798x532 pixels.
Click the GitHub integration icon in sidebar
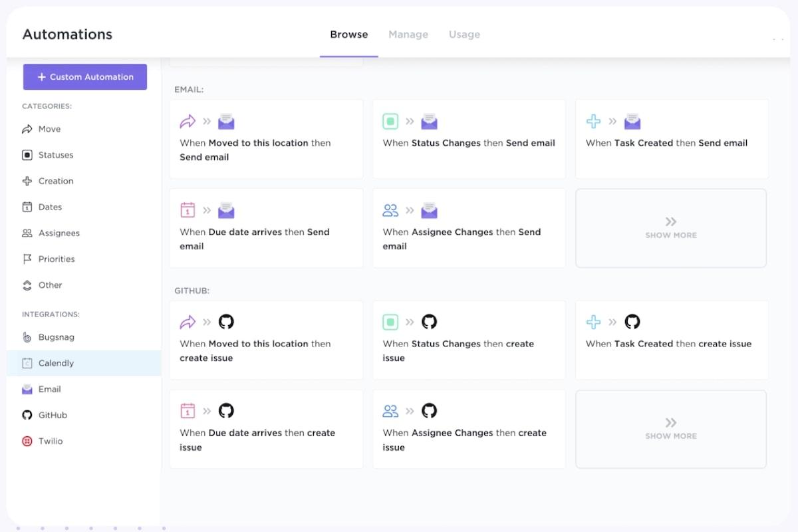tap(27, 415)
